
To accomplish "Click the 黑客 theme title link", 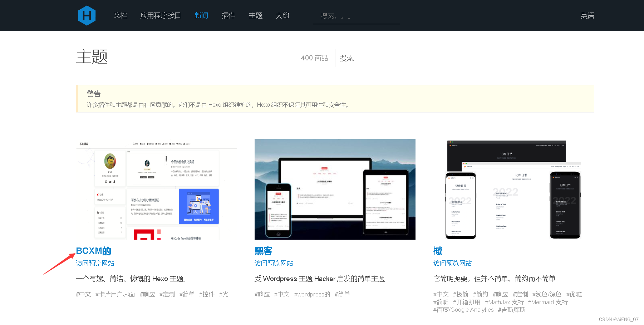I will pyautogui.click(x=264, y=251).
